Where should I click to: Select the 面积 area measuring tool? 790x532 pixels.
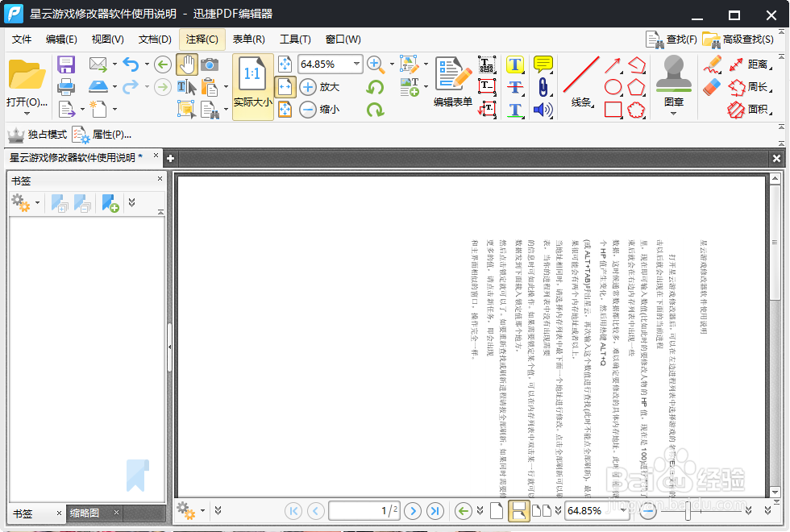750,110
